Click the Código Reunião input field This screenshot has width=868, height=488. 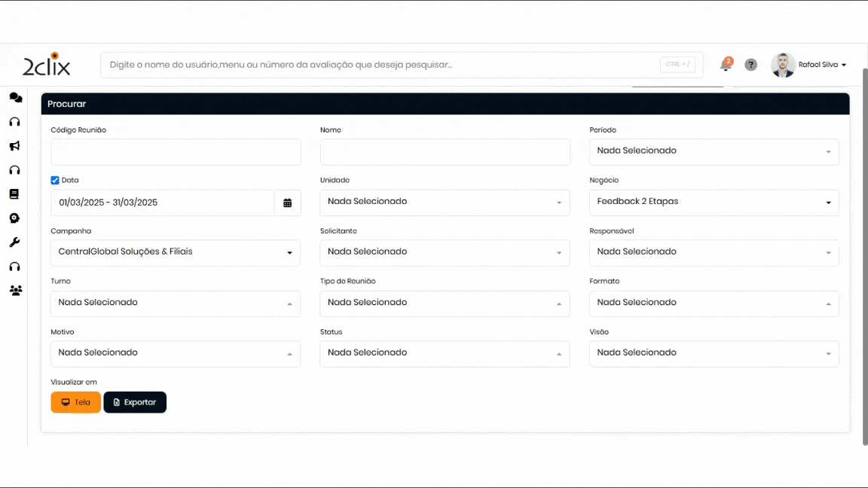[176, 152]
